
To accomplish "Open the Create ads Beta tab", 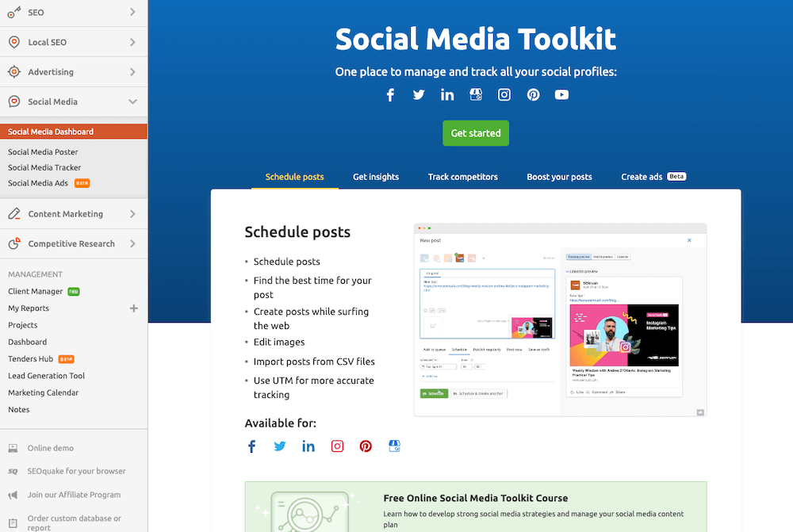I will pos(653,177).
